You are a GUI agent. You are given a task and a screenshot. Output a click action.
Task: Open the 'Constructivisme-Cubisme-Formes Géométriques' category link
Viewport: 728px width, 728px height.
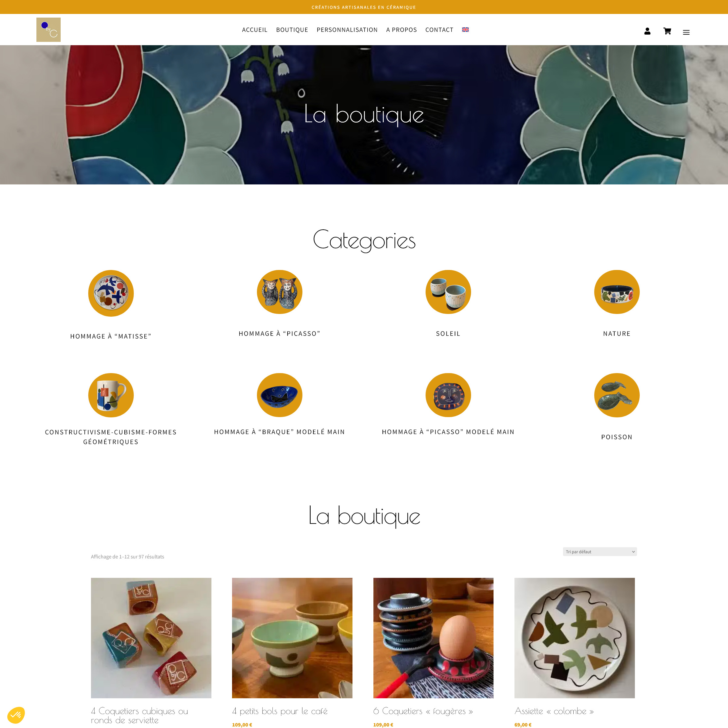tap(111, 437)
